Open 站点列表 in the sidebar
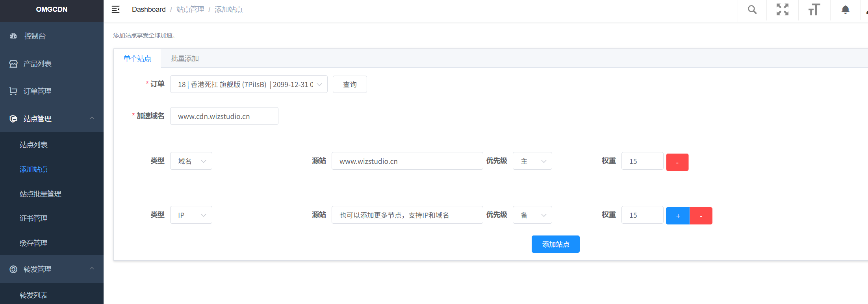This screenshot has width=868, height=304. (x=33, y=145)
